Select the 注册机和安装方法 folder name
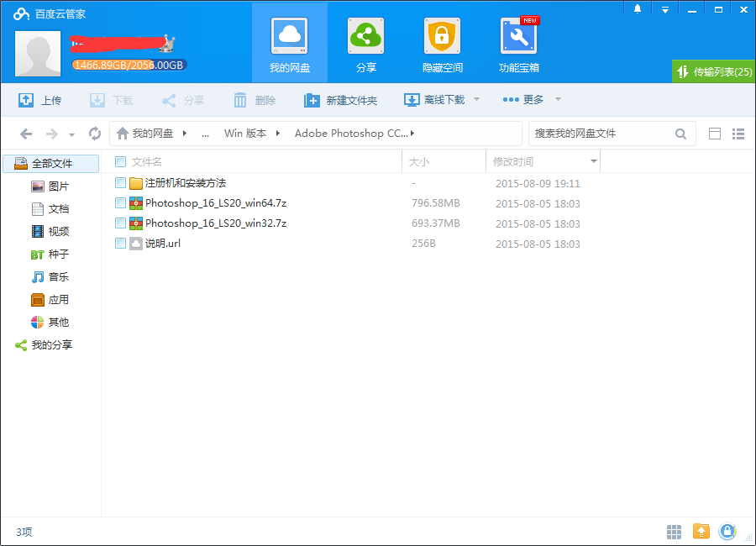The height and width of the screenshot is (546, 756). coord(186,183)
